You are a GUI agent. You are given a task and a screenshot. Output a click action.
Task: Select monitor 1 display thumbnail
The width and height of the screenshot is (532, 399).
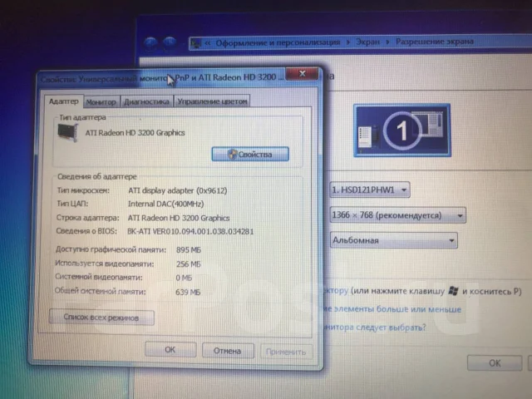402,131
